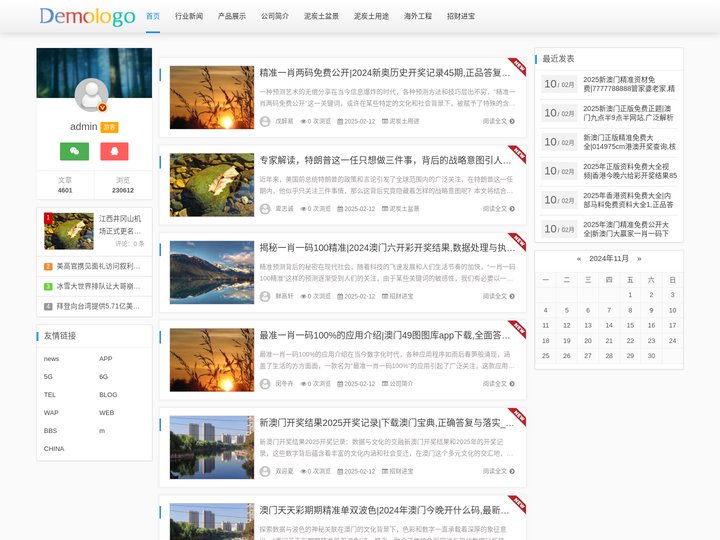
Task: Click sunset thumbnail of 精准一肖两码 article
Action: (x=212, y=97)
